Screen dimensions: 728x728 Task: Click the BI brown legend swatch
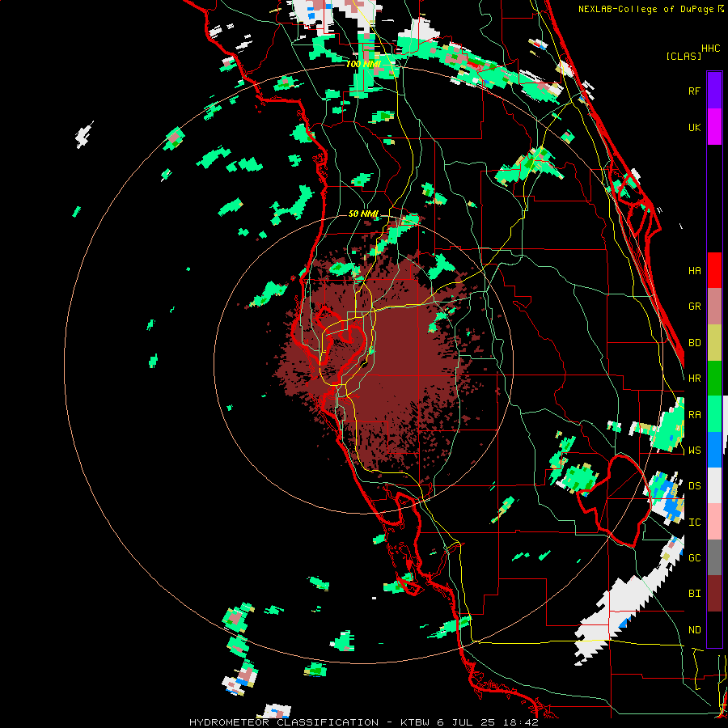(x=714, y=594)
